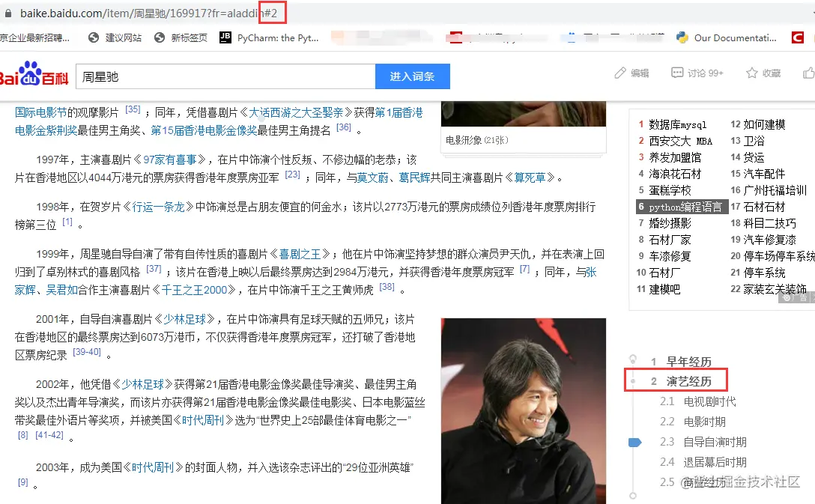Open the Our Documentation Python bookmark
This screenshot has width=815, height=504.
click(726, 37)
